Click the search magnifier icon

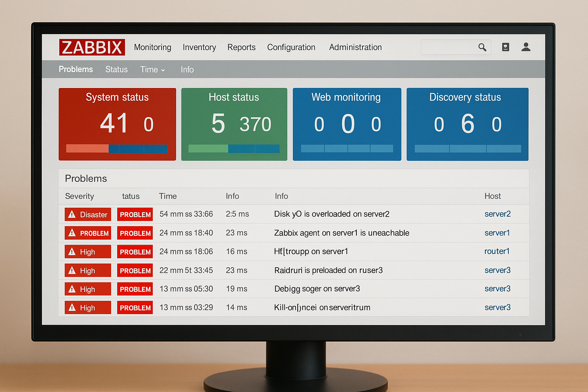click(x=482, y=47)
